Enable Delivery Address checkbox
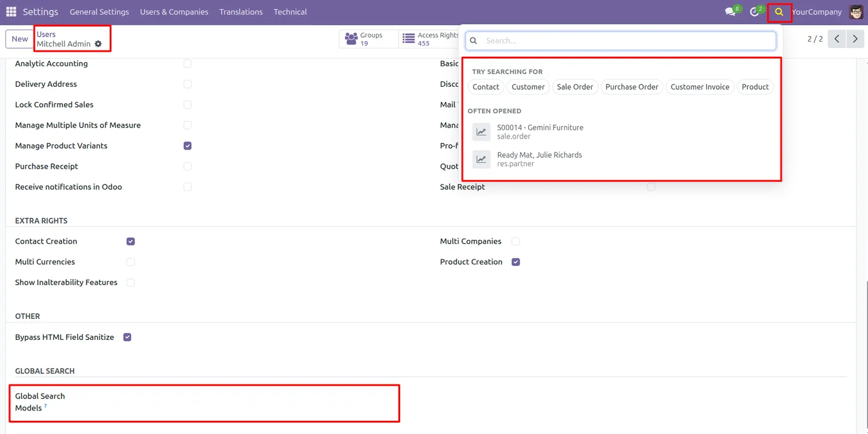Image resolution: width=868 pixels, height=434 pixels. tap(187, 84)
